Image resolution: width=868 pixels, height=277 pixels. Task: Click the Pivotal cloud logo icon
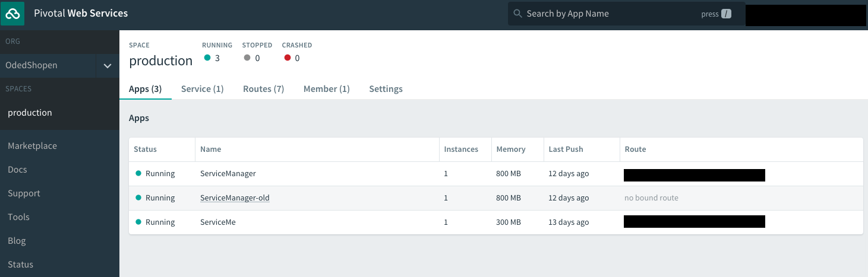(x=12, y=13)
